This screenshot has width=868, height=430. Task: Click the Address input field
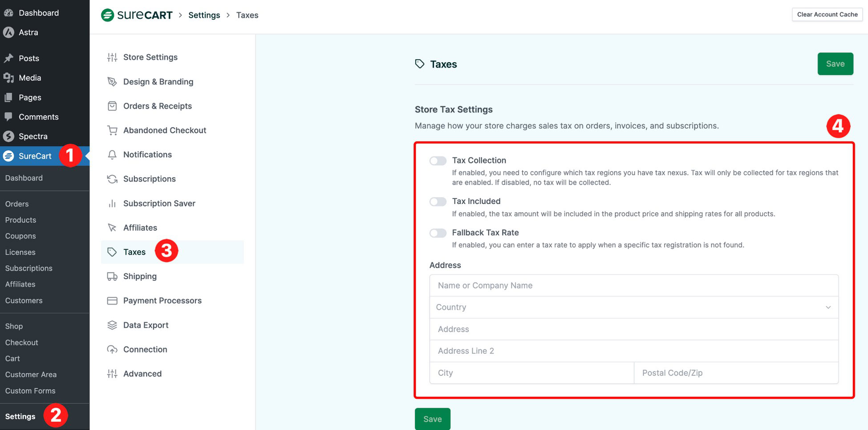point(634,329)
